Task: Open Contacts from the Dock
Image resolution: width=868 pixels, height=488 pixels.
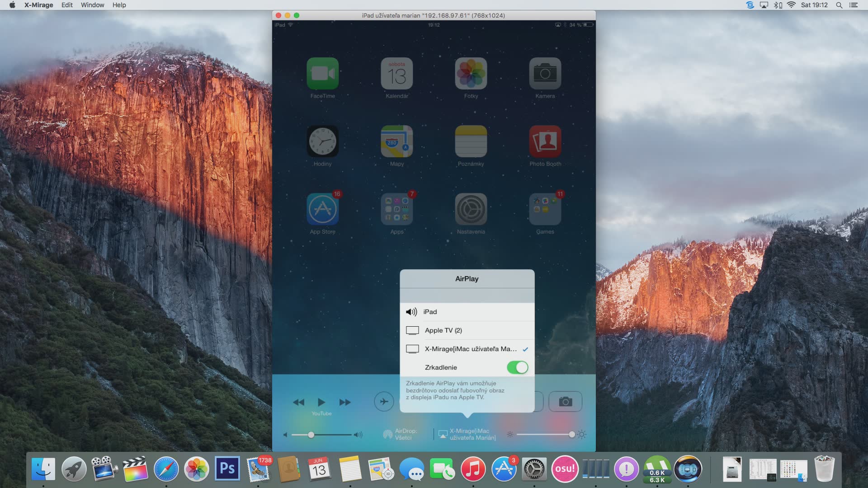Action: [288, 469]
